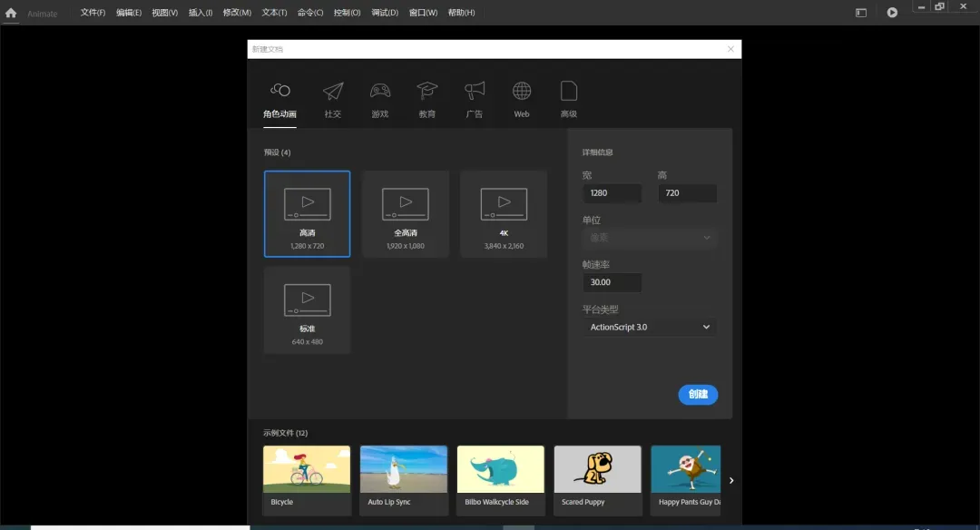
Task: Choose the 高清 1280 x 720 preset
Action: click(x=307, y=214)
